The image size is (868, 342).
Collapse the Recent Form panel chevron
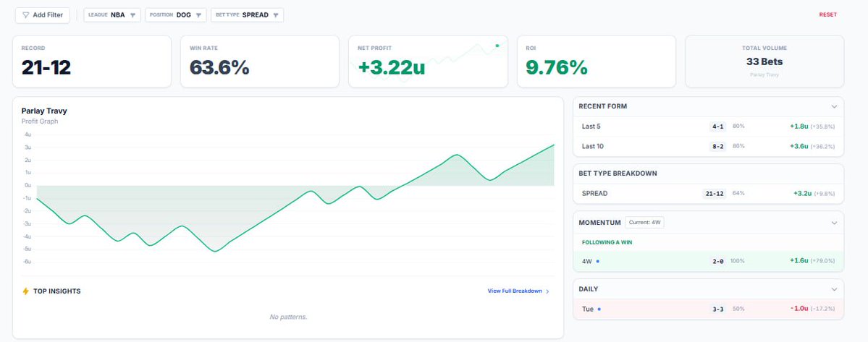pyautogui.click(x=834, y=106)
